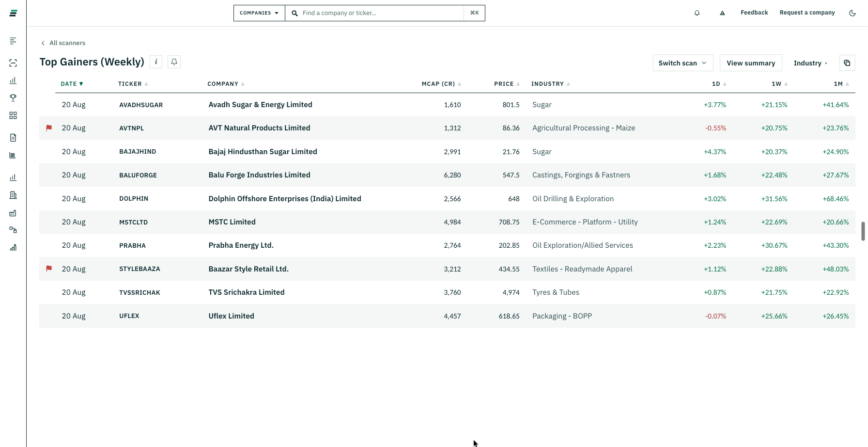Toggle red flag on AVT Natural Products row

49,128
